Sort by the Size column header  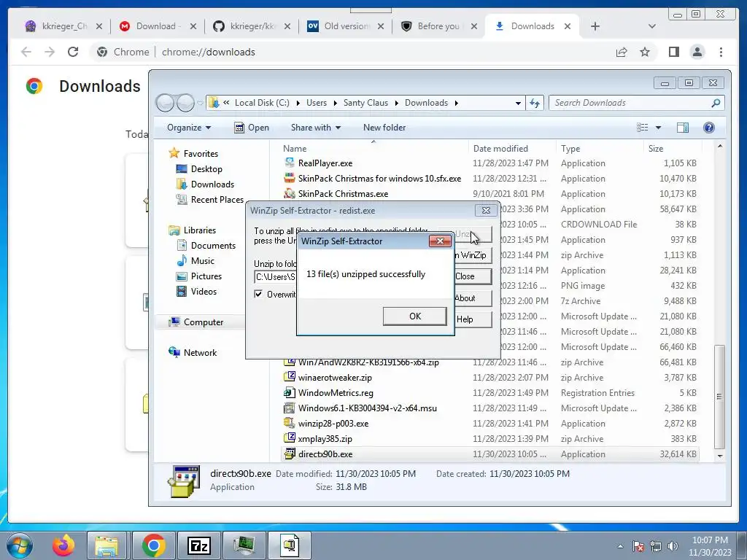tap(656, 149)
